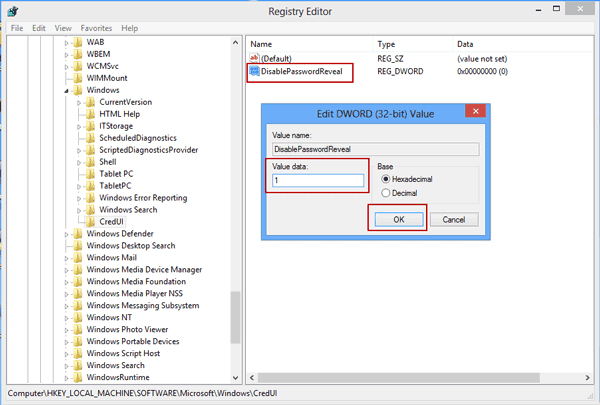Click the Windows Error Reporting folder icon

pos(90,198)
